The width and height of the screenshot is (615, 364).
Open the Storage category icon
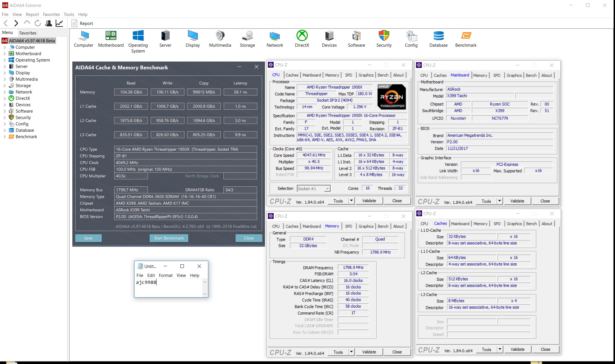pyautogui.click(x=247, y=39)
